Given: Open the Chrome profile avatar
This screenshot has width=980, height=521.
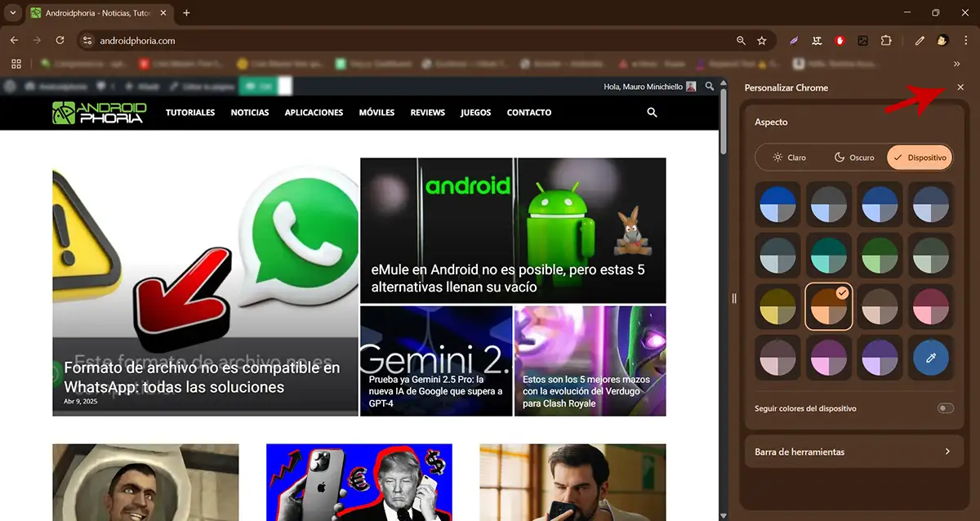Looking at the screenshot, I should 942,40.
